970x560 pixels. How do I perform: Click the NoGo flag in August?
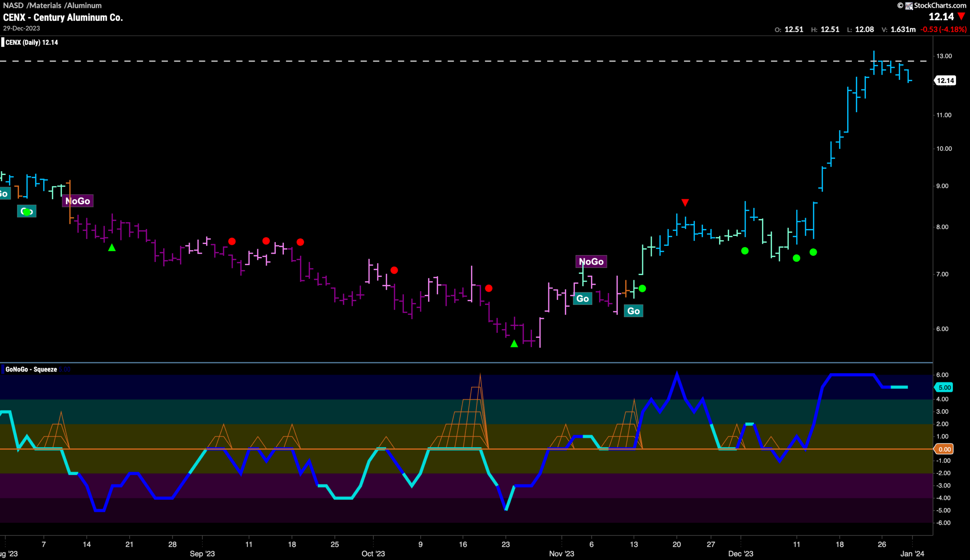point(78,201)
